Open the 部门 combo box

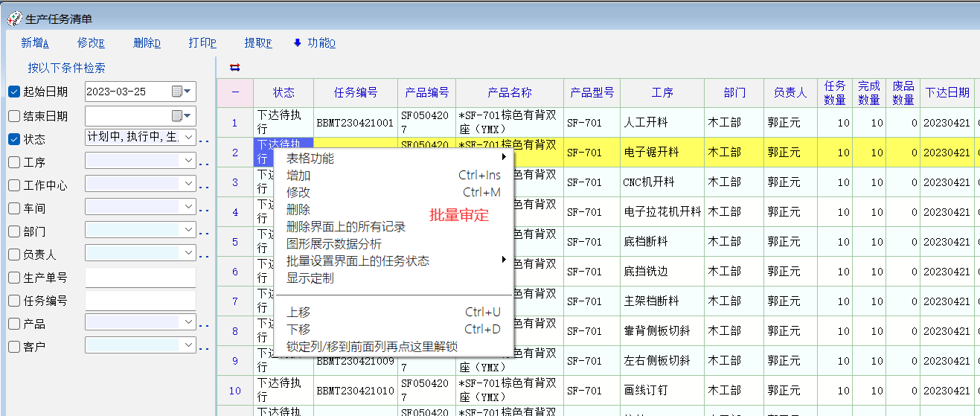[x=188, y=230]
